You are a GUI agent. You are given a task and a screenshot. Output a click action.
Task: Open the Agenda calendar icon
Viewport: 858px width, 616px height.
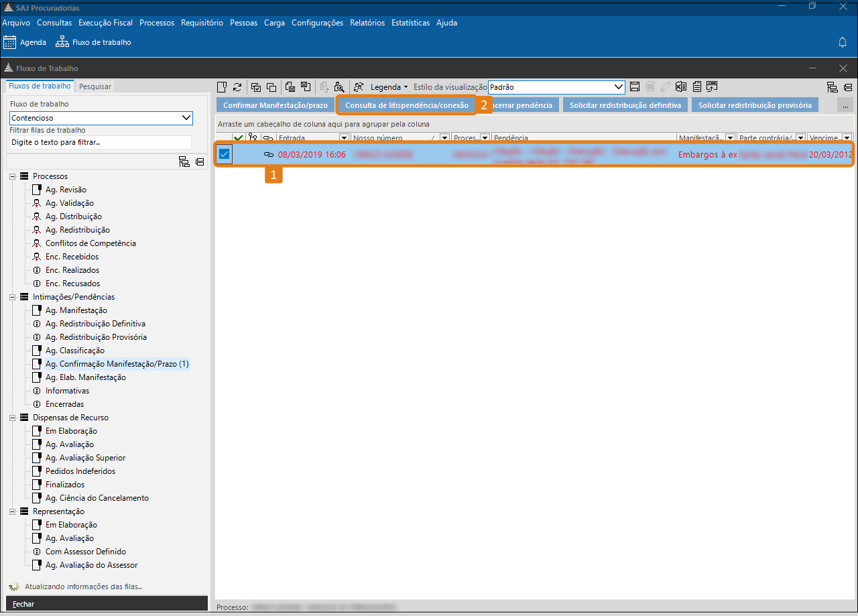[x=10, y=42]
